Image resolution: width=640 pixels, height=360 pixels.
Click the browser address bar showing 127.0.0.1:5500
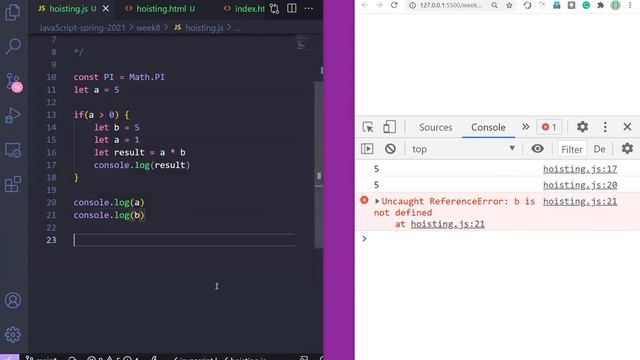[x=451, y=5]
